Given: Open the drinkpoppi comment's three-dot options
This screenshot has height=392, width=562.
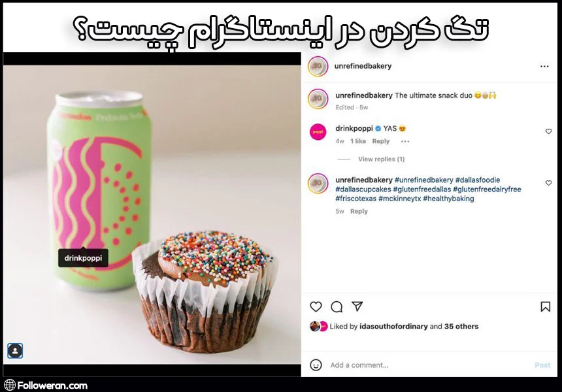Looking at the screenshot, I should coord(405,141).
